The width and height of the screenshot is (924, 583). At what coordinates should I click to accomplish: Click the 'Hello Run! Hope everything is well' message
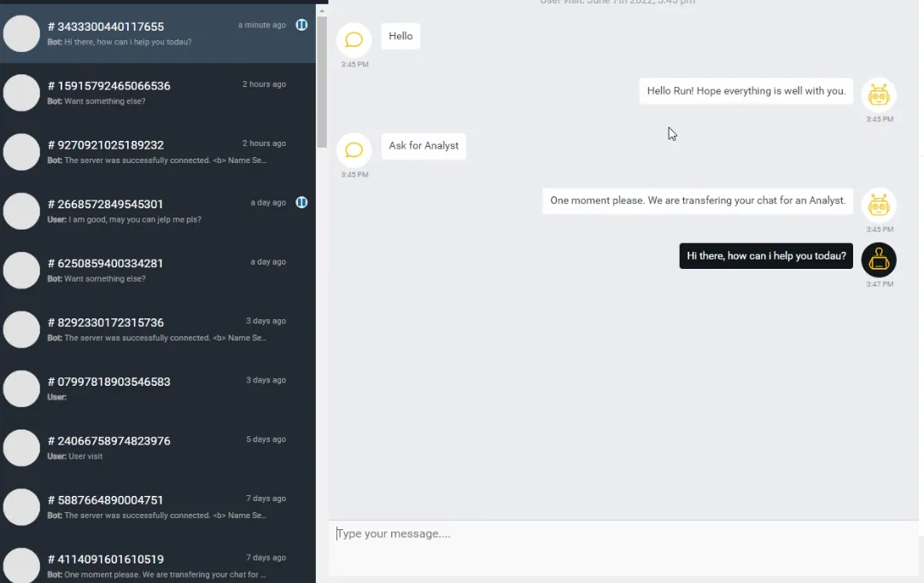point(746,90)
